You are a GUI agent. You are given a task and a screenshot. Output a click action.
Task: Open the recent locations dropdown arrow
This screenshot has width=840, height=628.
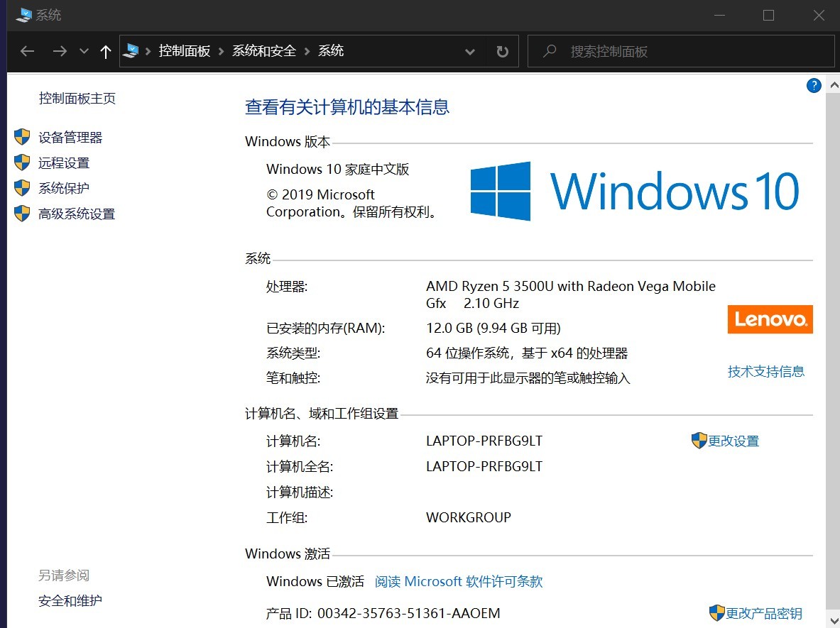click(x=84, y=51)
